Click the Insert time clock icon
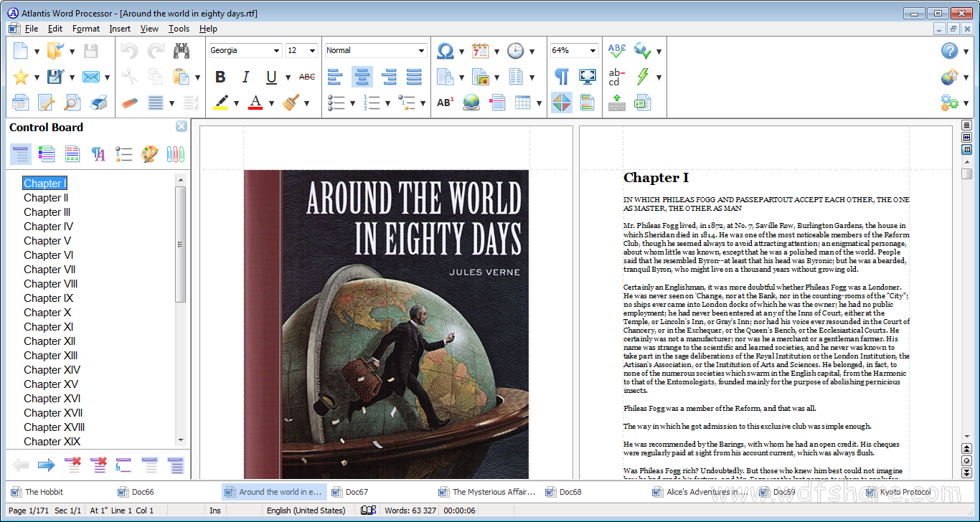Viewport: 980px width, 522px height. [x=515, y=51]
